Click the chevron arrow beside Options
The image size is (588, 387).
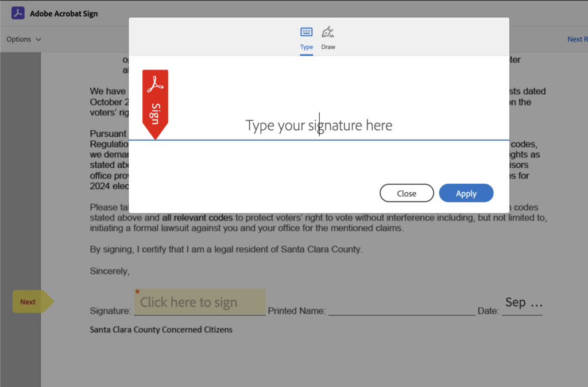pos(38,40)
